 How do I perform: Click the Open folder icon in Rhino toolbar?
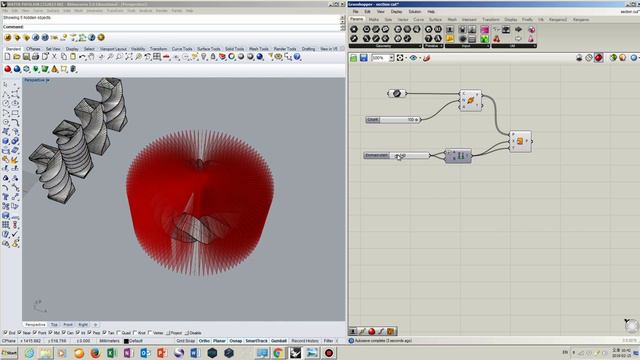pyautogui.click(x=17, y=57)
